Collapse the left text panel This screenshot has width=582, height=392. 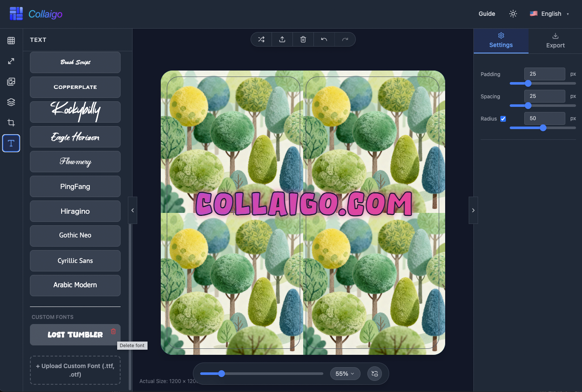(133, 210)
